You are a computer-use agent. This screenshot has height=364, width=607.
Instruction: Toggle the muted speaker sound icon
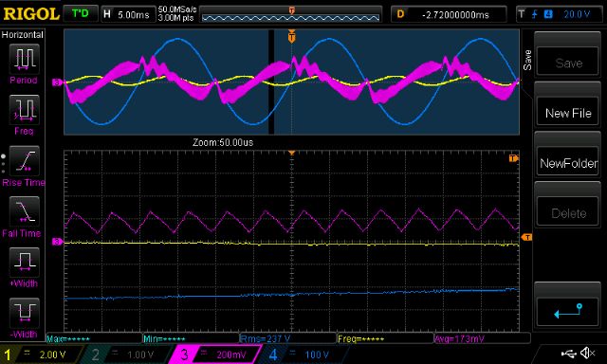point(588,353)
